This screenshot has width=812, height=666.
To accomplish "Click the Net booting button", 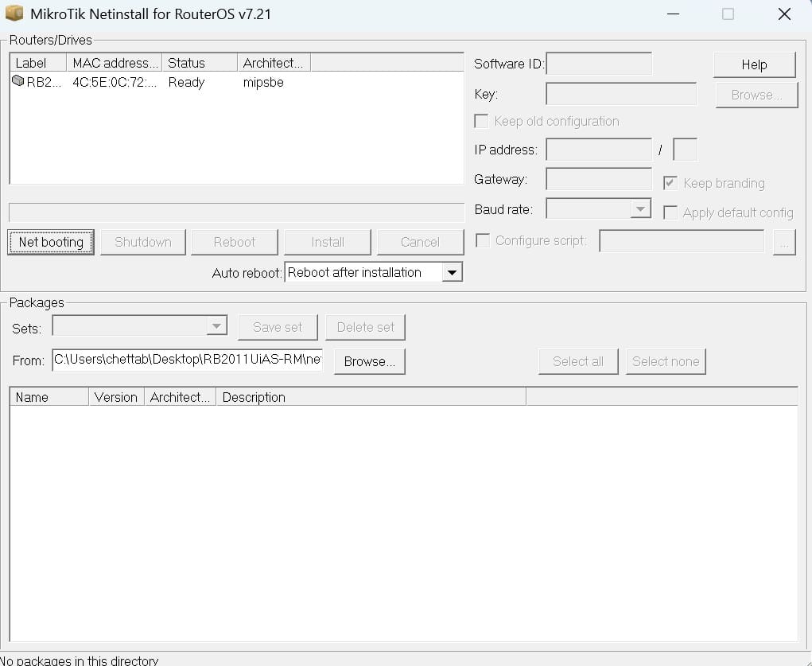I will [51, 242].
